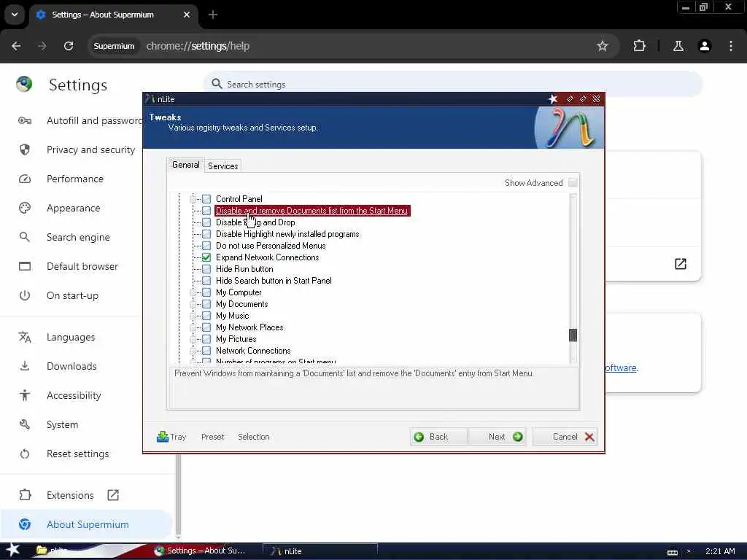
Task: Click the keyboard tray icon
Action: pyautogui.click(x=672, y=552)
